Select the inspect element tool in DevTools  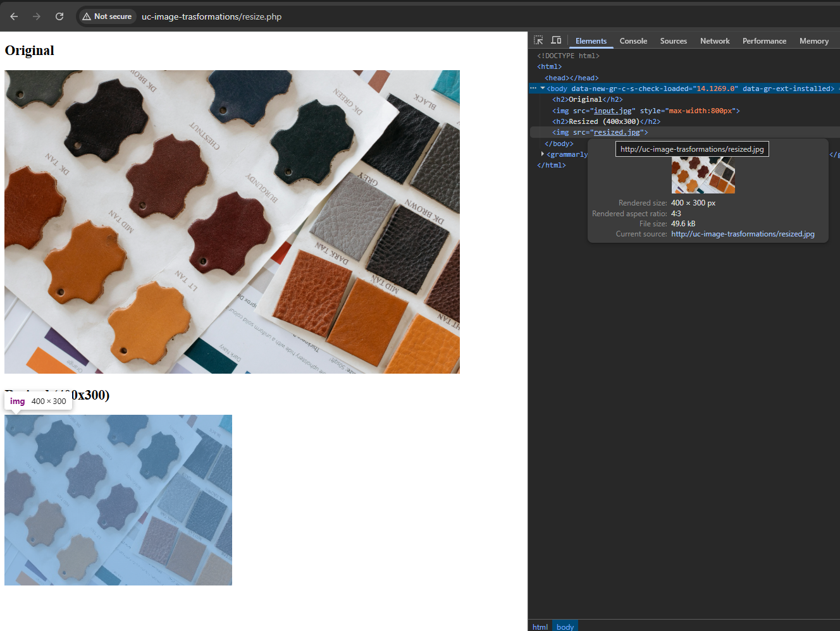click(538, 40)
